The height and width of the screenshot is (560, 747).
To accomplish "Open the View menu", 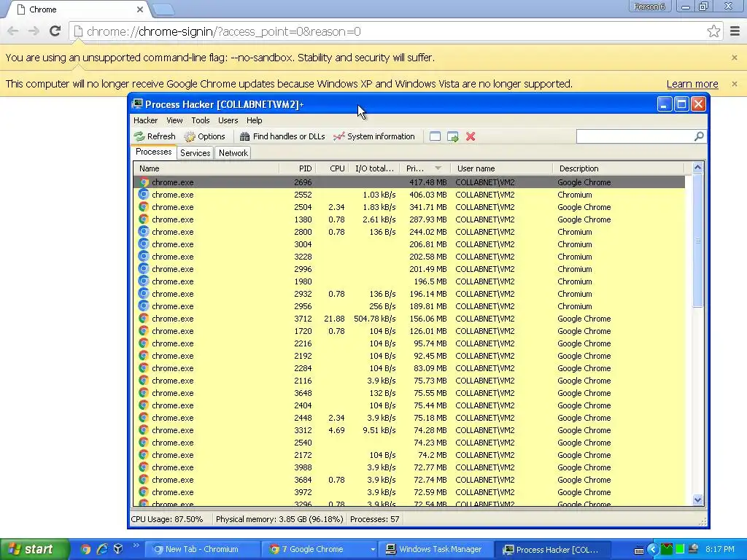I will pyautogui.click(x=174, y=120).
